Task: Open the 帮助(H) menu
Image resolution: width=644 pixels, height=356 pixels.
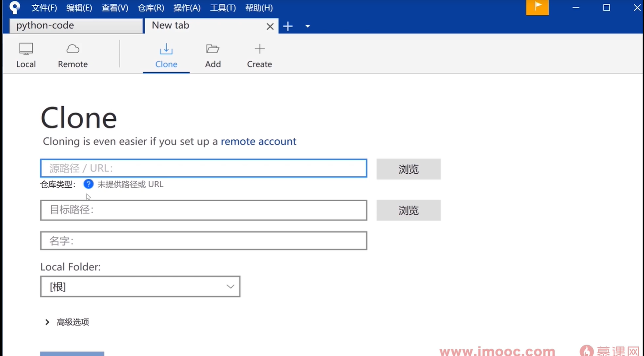Action: (259, 8)
